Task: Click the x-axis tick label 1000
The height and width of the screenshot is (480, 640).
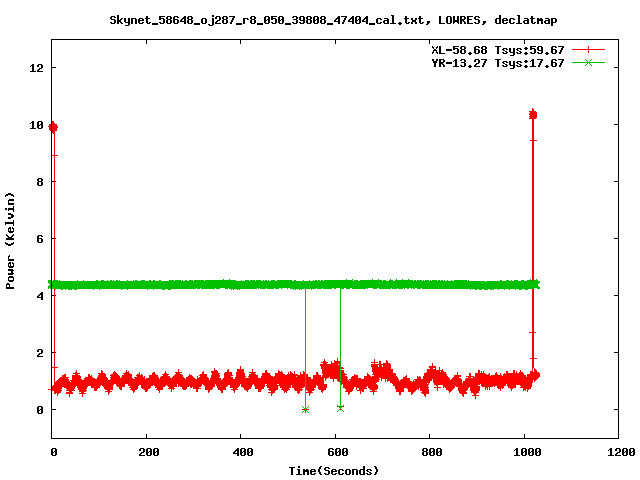Action: (x=527, y=452)
